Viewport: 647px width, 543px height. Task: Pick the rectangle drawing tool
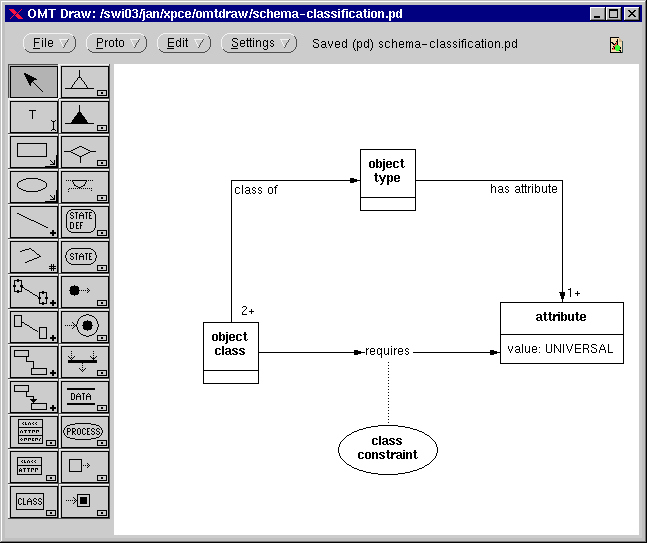click(x=33, y=152)
